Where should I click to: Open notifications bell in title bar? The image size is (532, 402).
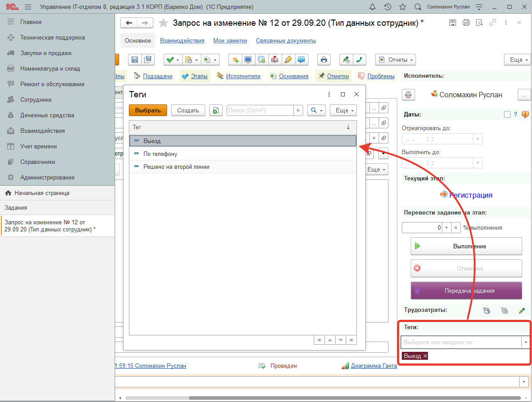click(x=372, y=7)
